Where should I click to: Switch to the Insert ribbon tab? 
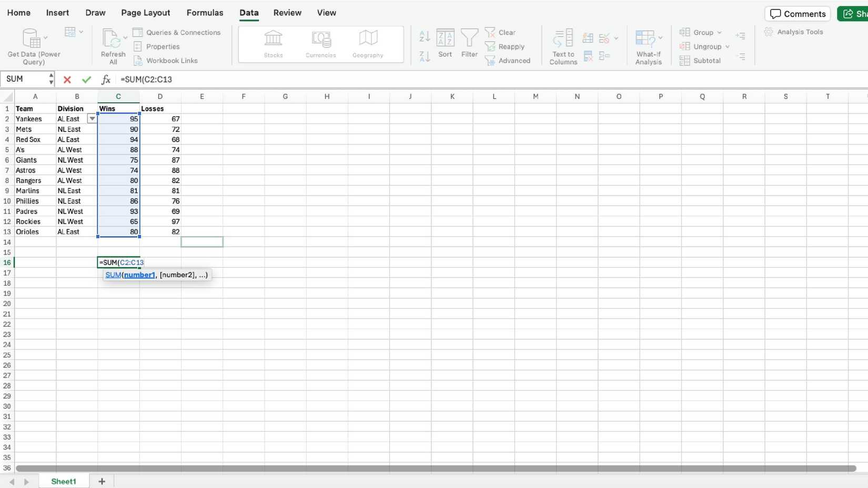(x=57, y=13)
